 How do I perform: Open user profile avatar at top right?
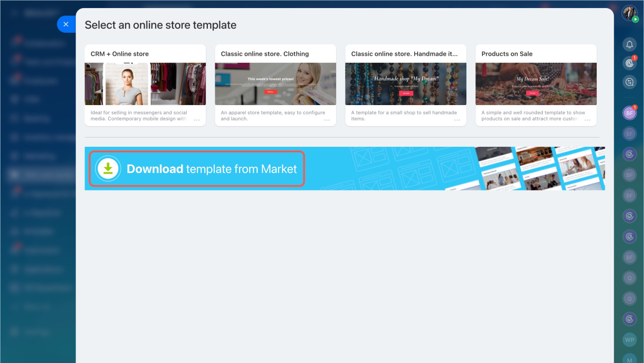tap(629, 13)
